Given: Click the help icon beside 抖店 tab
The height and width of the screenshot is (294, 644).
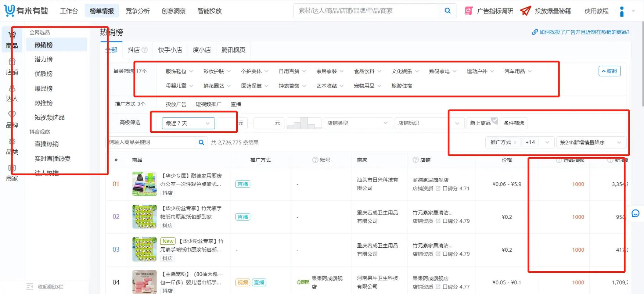Looking at the screenshot, I should 145,50.
